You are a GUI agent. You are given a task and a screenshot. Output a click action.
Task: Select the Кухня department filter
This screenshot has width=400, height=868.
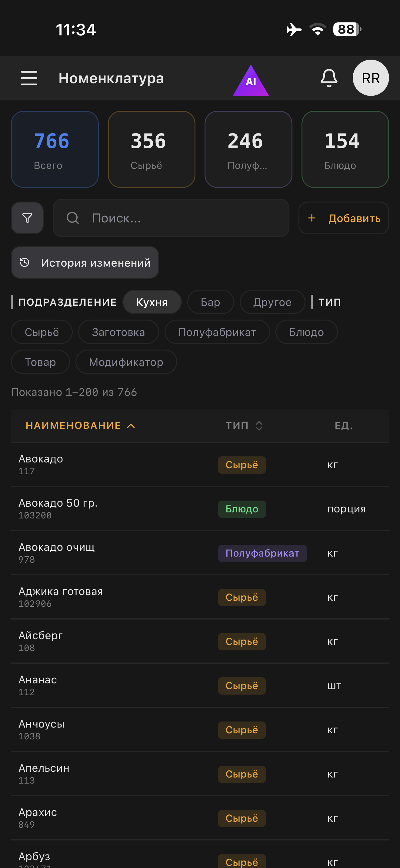click(x=152, y=302)
